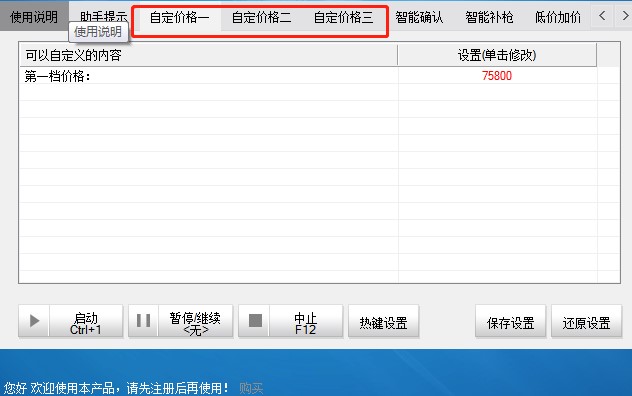The width and height of the screenshot is (632, 396).
Task: Select the 第一档价格 row label
Action: coord(57,76)
